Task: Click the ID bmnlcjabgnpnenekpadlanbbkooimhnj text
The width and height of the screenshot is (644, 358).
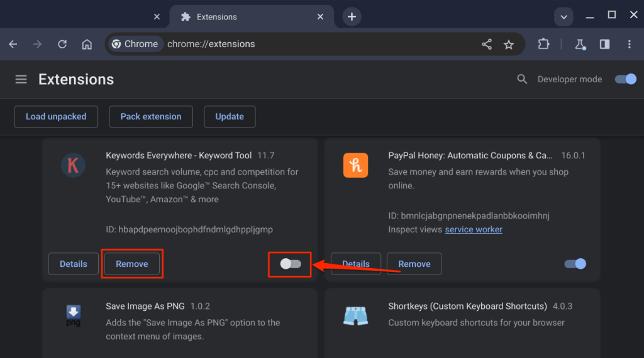Action: (x=469, y=215)
